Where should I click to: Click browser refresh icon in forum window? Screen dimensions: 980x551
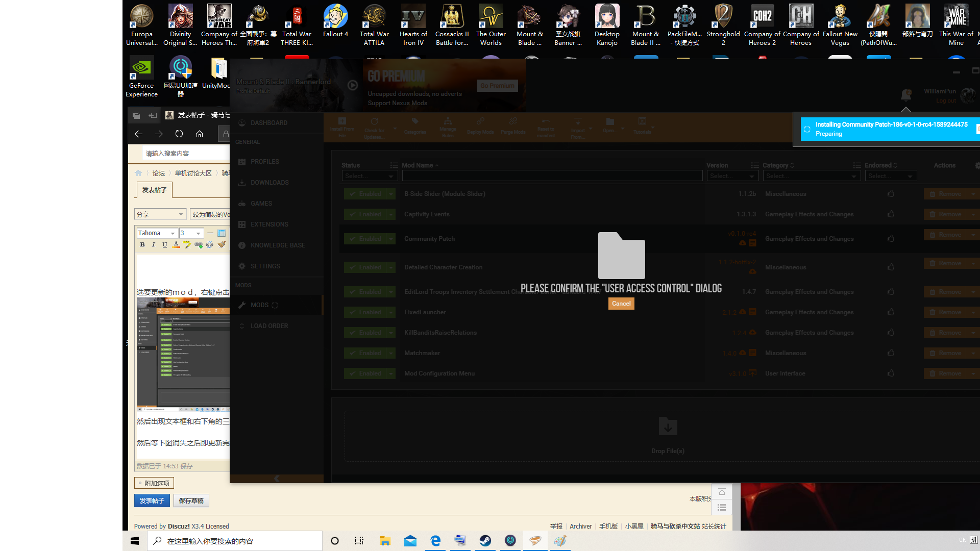tap(179, 134)
